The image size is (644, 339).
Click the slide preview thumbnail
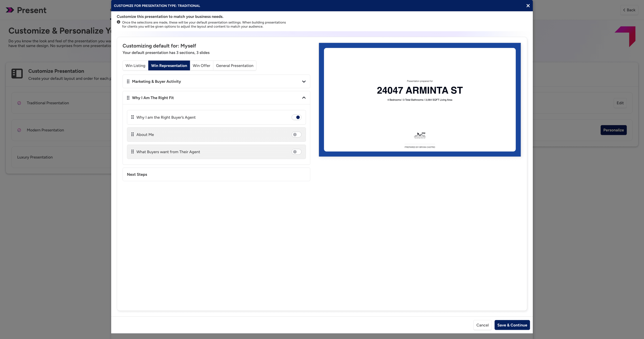tap(420, 100)
